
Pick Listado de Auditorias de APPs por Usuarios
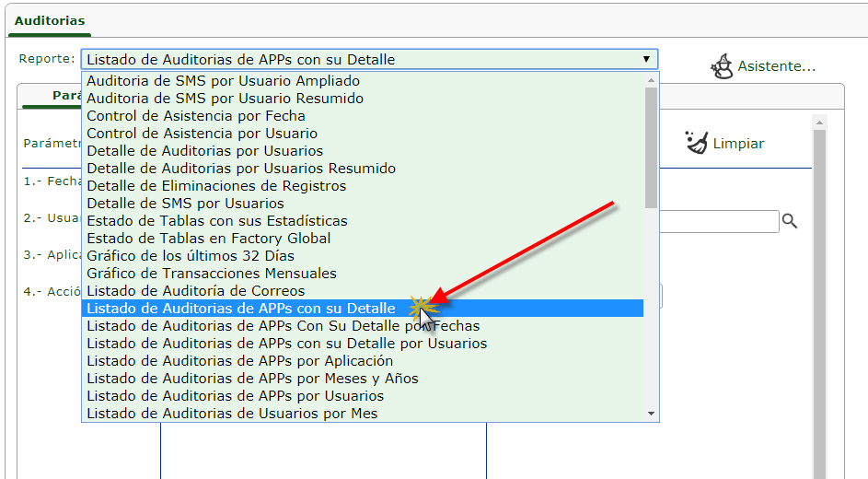coord(362,396)
